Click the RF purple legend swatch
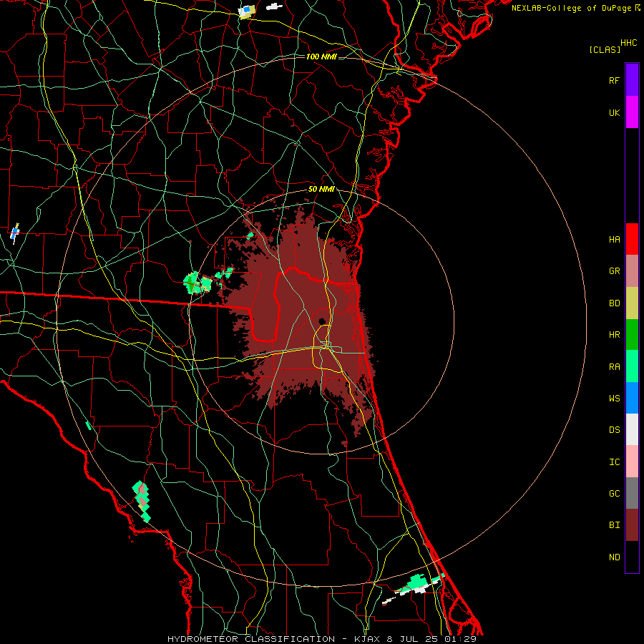Viewport: 644px width, 644px height. [x=632, y=80]
